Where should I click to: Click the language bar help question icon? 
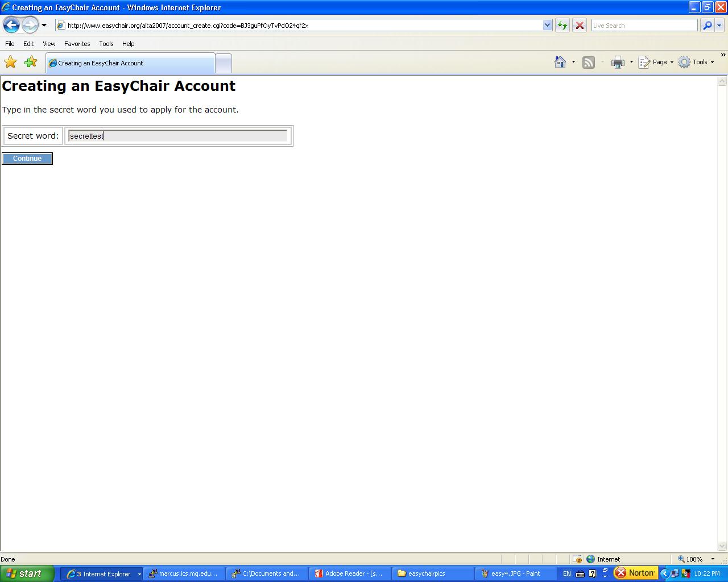point(592,574)
